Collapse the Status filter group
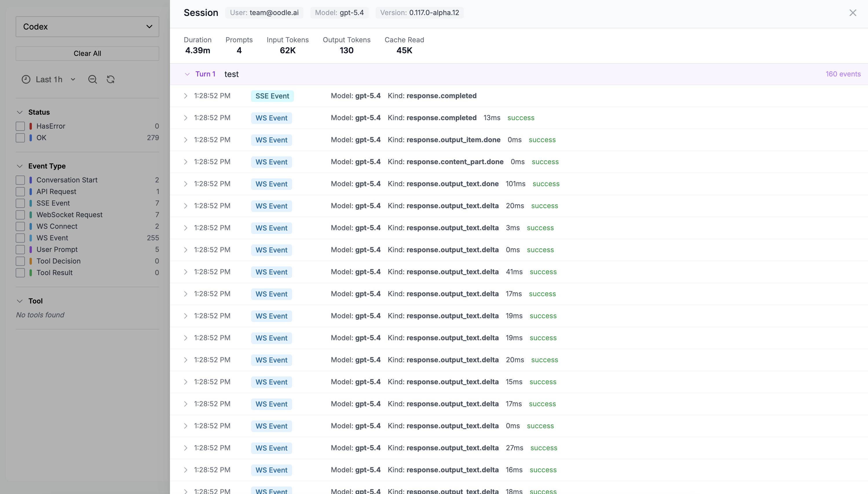 click(20, 112)
